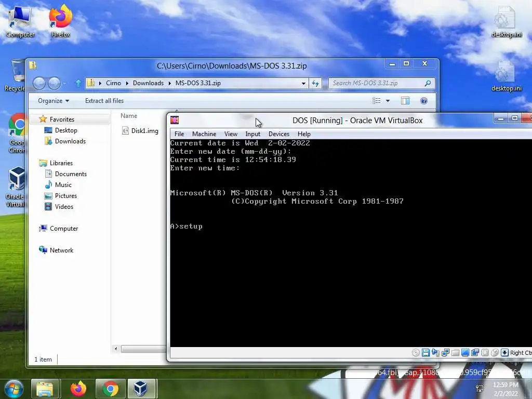Open the Computer desktop icon
This screenshot has width=532, height=399.
click(20, 21)
